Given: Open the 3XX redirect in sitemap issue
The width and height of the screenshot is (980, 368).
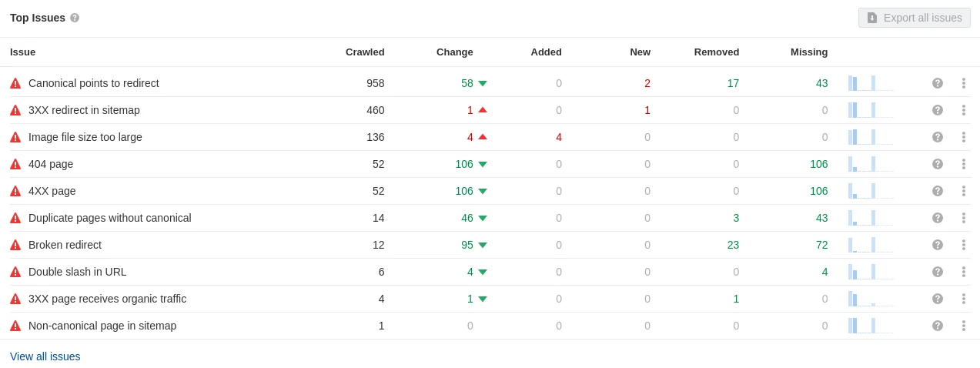Looking at the screenshot, I should pos(84,110).
